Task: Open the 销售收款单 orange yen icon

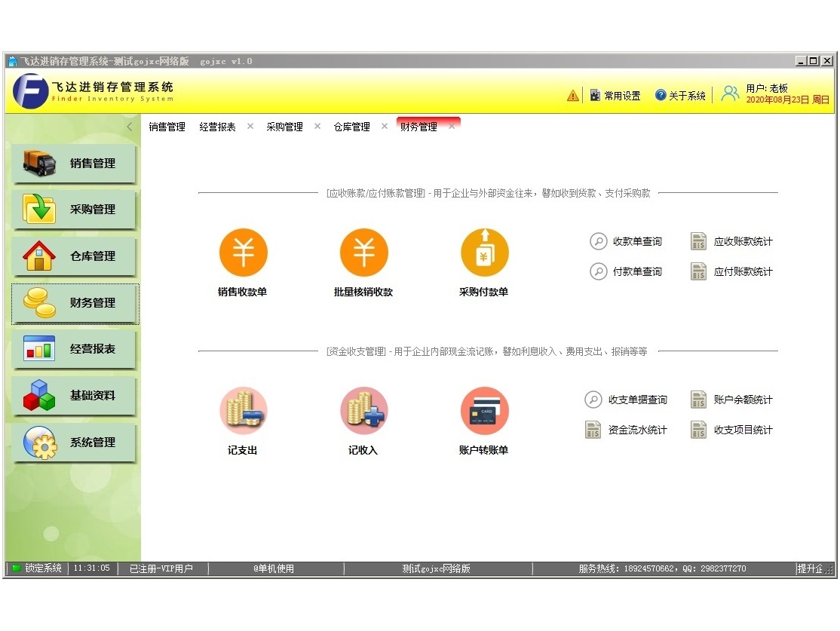Action: [243, 253]
